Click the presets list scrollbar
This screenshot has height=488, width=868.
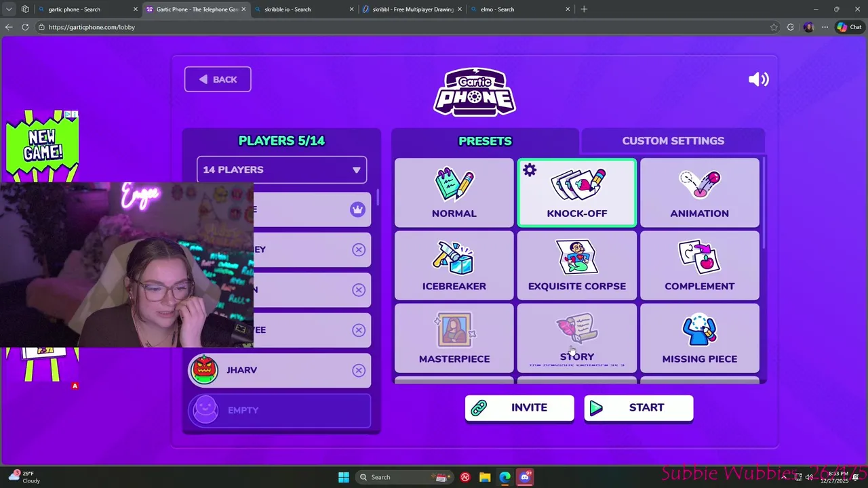pyautogui.click(x=764, y=203)
